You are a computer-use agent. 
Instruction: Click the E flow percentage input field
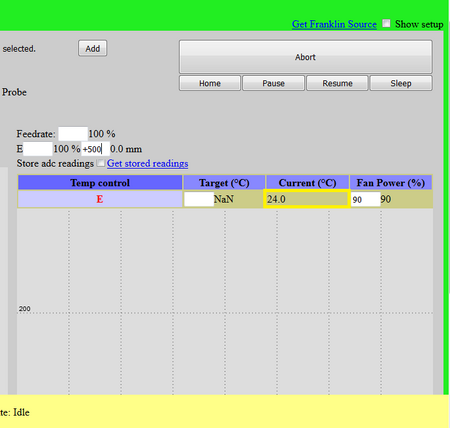[38, 149]
